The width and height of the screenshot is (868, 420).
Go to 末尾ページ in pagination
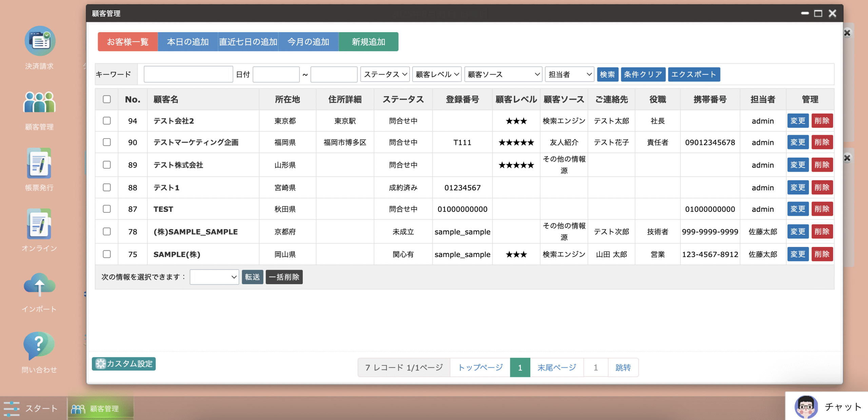[x=557, y=367]
